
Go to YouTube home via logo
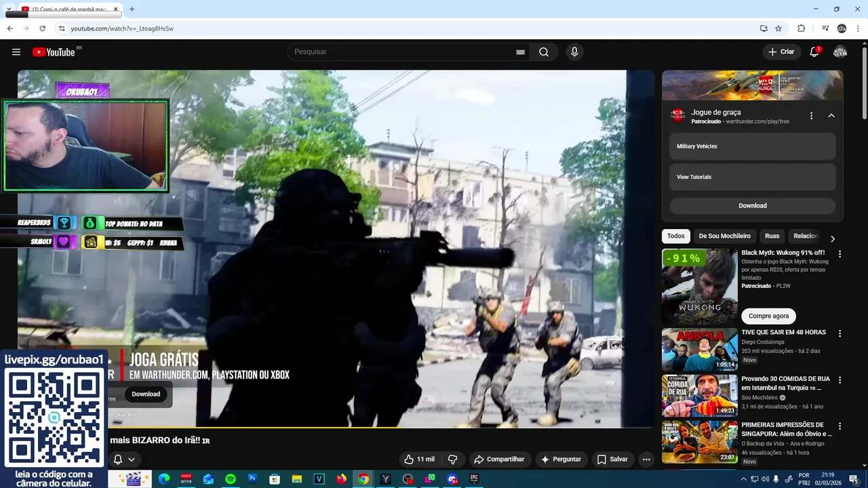tap(54, 52)
